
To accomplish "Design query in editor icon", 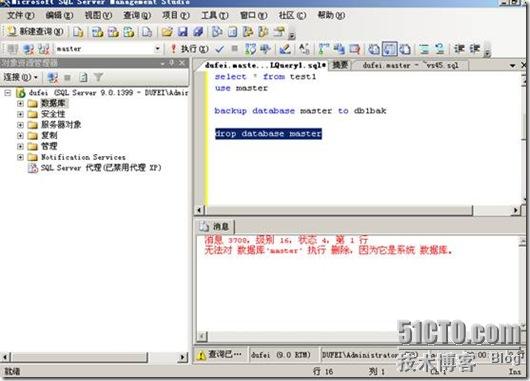I will (285, 49).
